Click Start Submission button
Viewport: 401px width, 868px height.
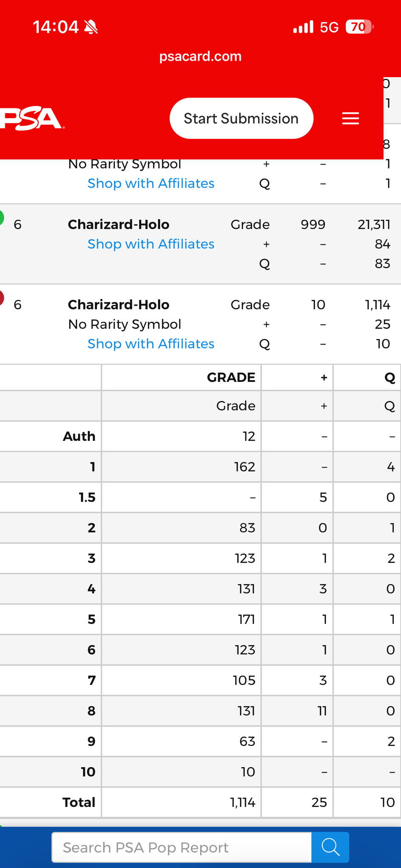pyautogui.click(x=241, y=118)
